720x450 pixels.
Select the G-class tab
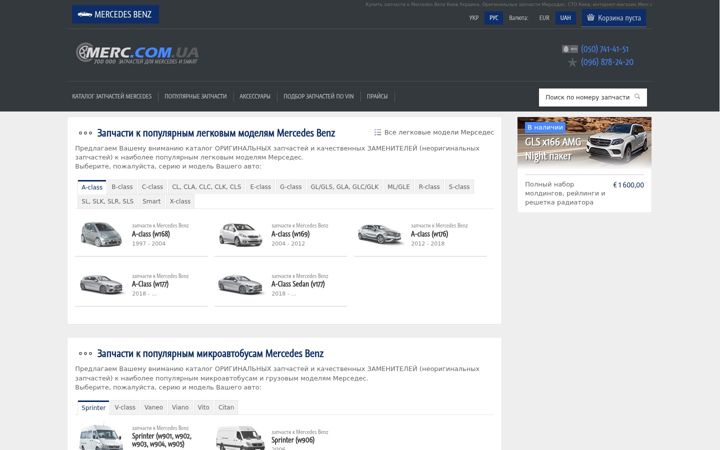291,187
